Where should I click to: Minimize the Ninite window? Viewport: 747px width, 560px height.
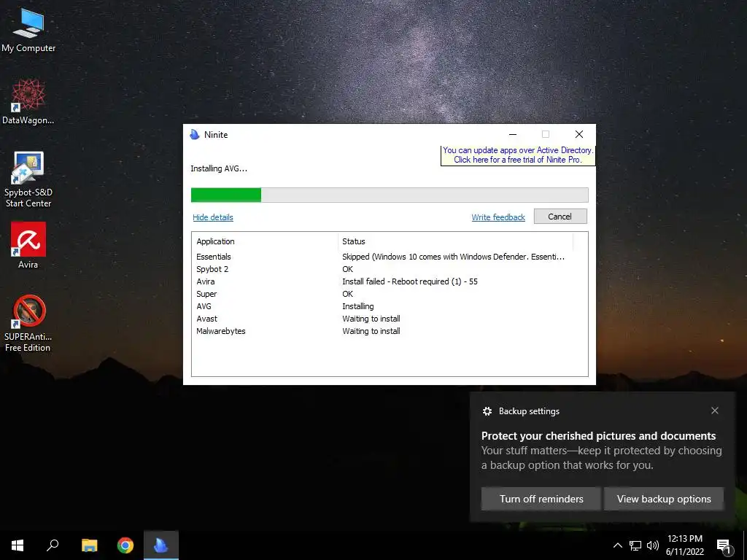click(x=513, y=135)
